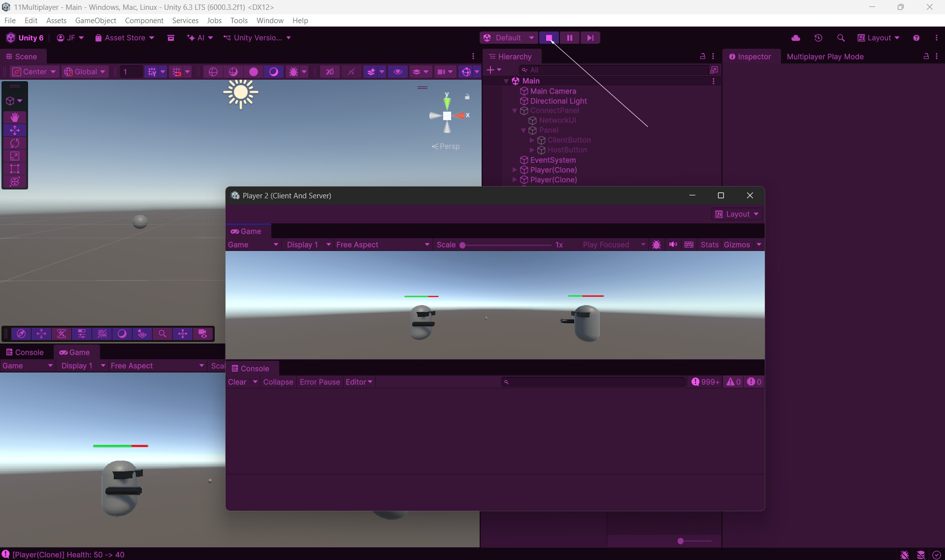Select the Rect tool in Scene toolbar

(x=15, y=169)
